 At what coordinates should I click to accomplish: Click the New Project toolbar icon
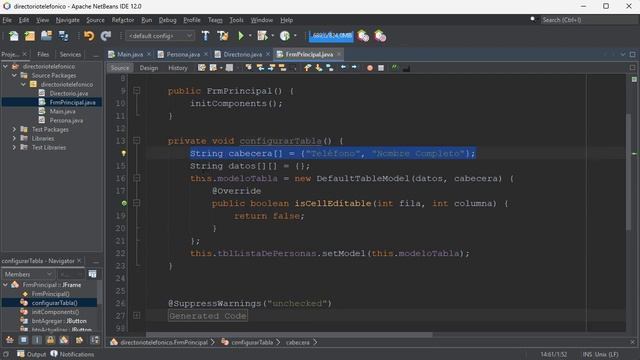(30, 36)
